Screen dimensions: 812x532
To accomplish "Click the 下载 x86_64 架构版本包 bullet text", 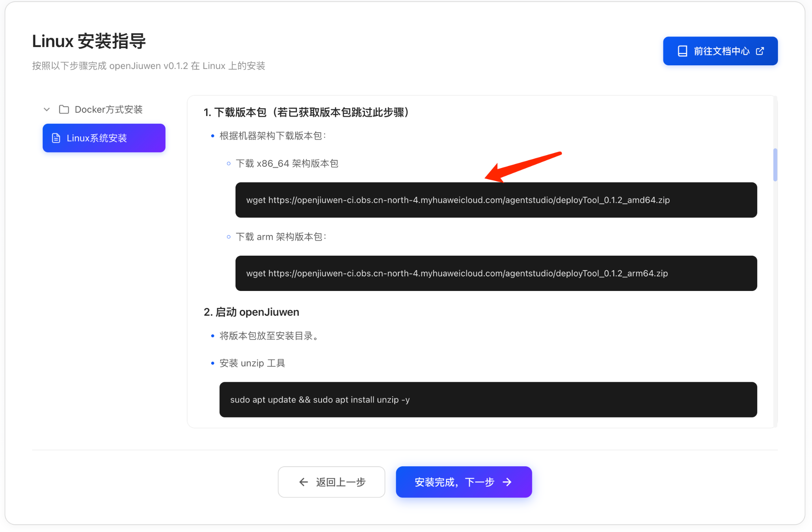I will (x=287, y=164).
